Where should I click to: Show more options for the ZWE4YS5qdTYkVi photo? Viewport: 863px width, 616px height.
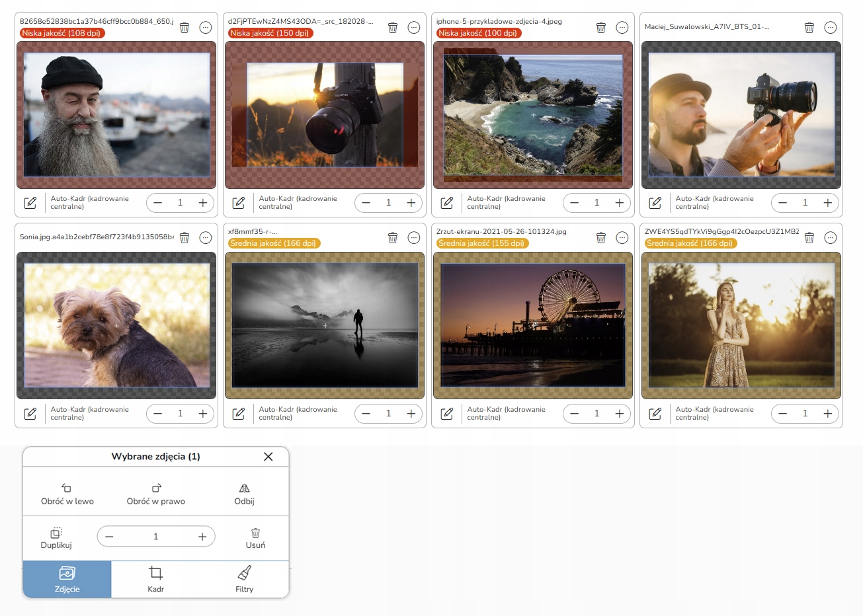coord(831,237)
